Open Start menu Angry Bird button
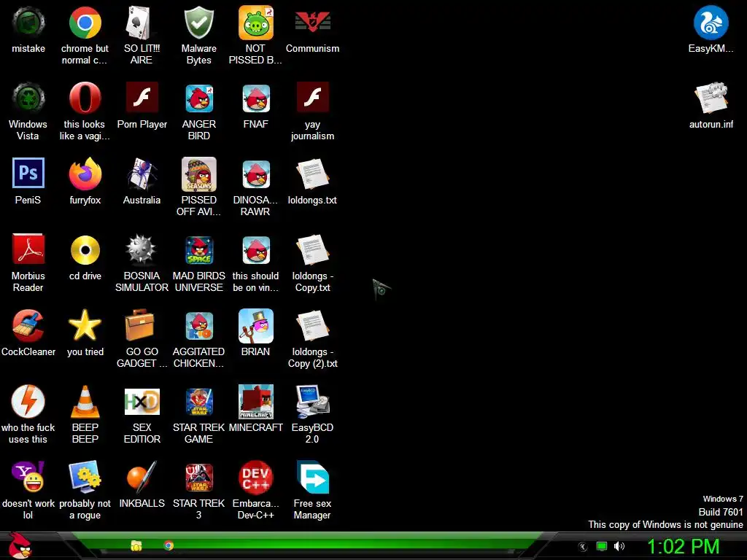The height and width of the screenshot is (560, 747). coord(20,545)
